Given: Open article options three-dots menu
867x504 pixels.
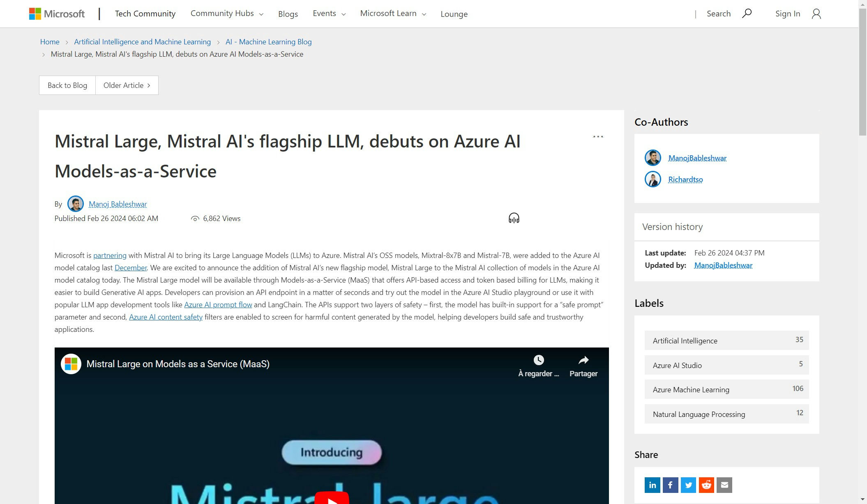Looking at the screenshot, I should coord(598,137).
